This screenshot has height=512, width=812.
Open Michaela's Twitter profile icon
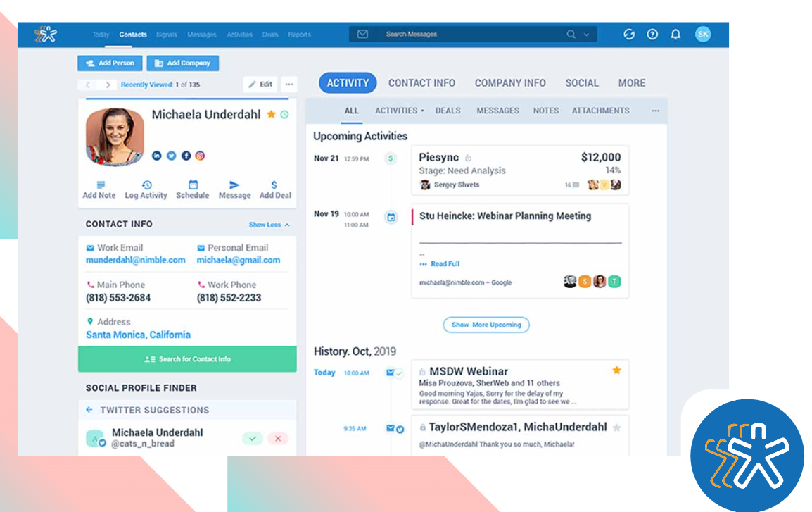pos(172,156)
